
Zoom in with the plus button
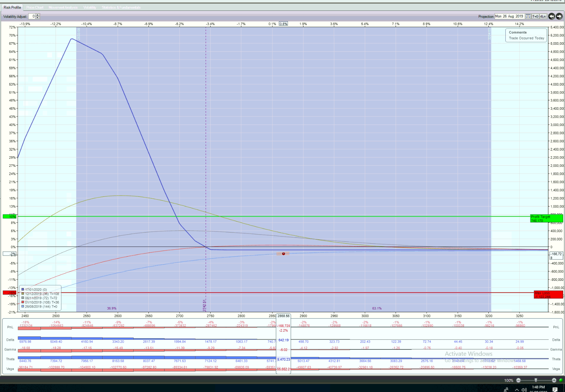click(554, 380)
